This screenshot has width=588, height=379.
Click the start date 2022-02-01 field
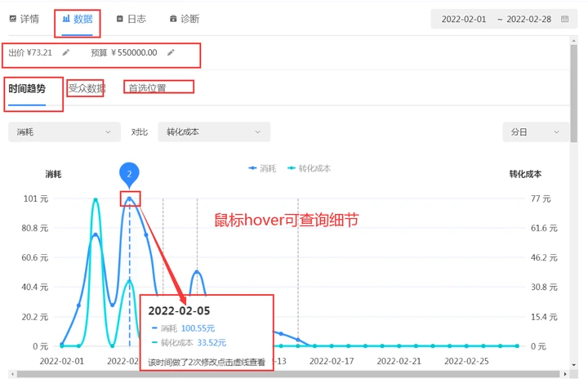click(x=463, y=19)
